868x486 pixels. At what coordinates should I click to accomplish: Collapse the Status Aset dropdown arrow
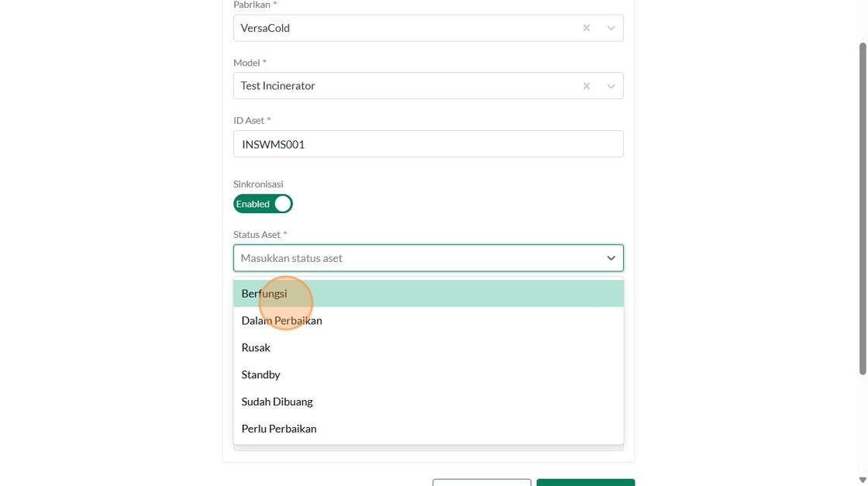611,258
